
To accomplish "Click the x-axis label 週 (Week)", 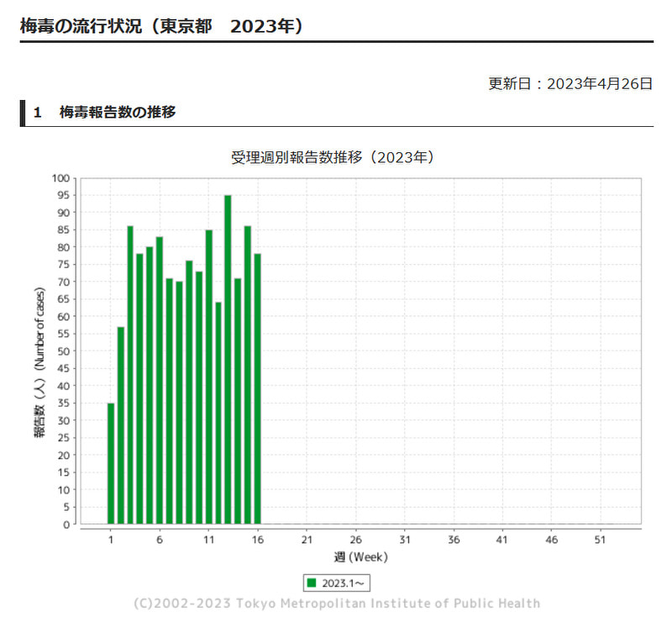I will (x=360, y=556).
